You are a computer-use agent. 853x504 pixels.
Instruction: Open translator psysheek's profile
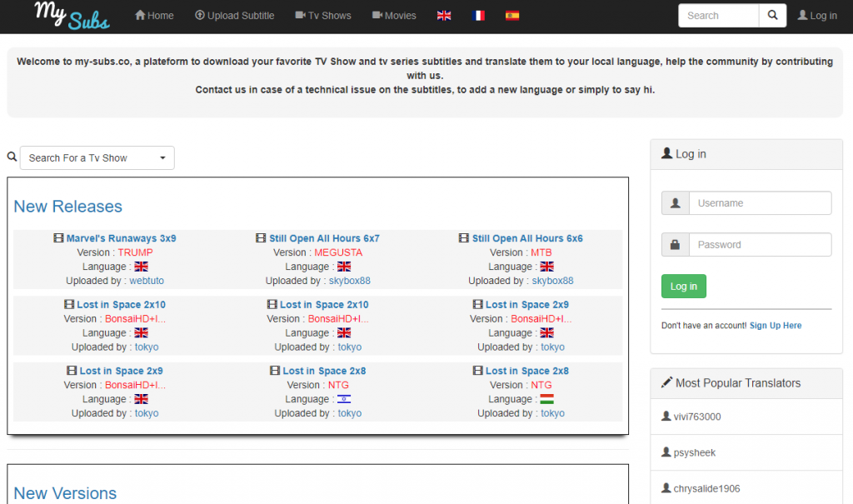(695, 453)
